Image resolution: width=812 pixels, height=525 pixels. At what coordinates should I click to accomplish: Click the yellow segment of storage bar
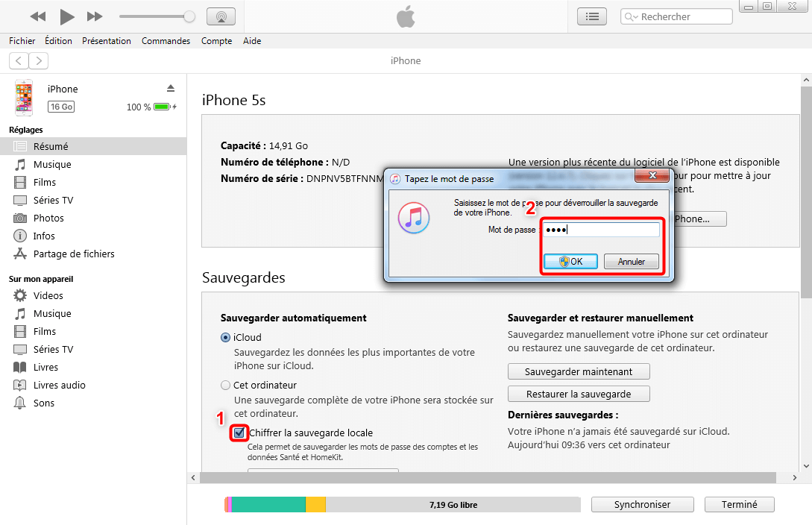point(315,505)
